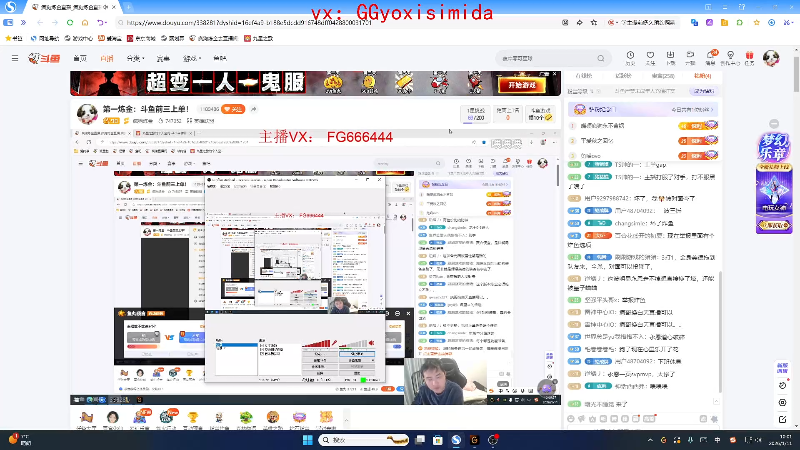Click the browser refresh button
Screen dimensions: 800x450
[70, 22]
